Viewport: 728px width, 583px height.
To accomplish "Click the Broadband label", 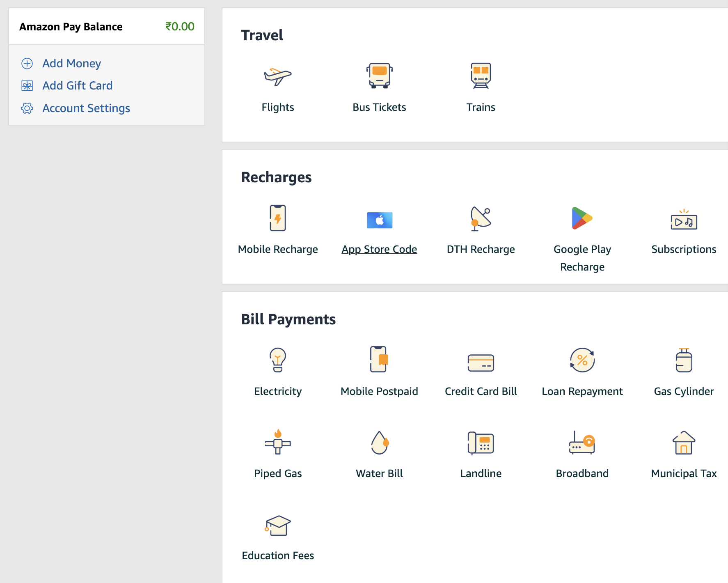I will click(x=582, y=473).
